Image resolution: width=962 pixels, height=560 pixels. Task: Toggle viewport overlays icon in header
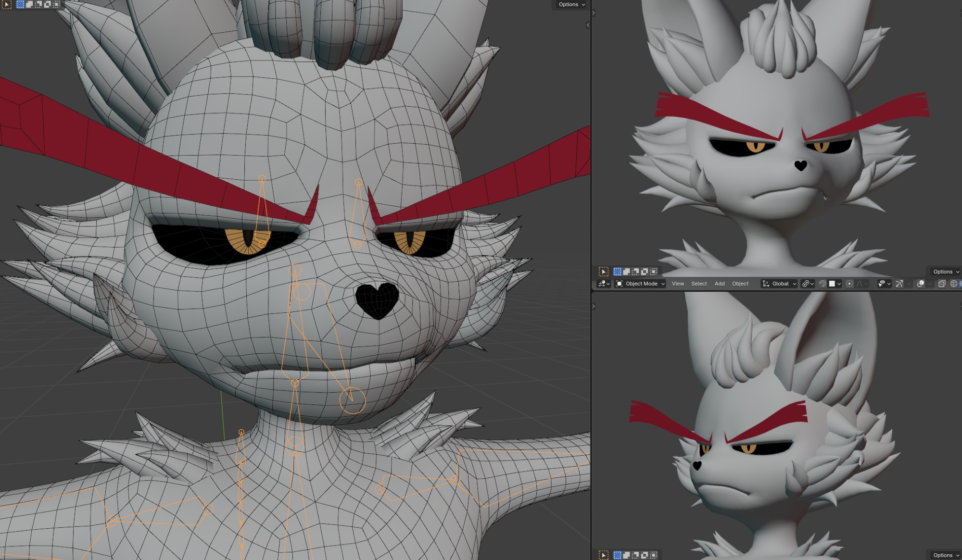pyautogui.click(x=920, y=284)
